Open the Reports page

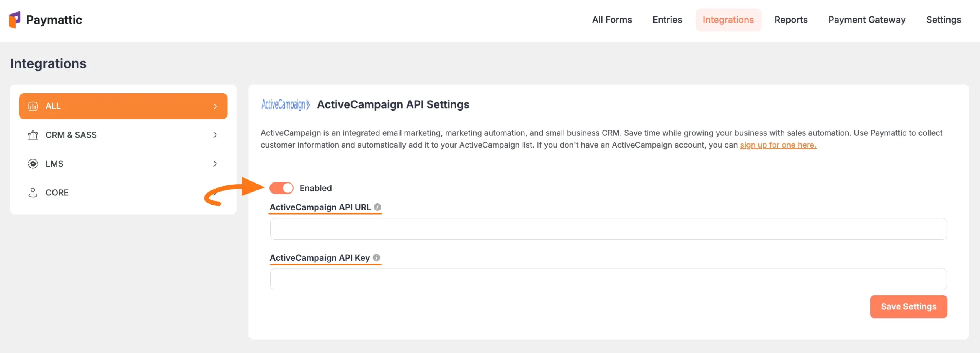[791, 20]
